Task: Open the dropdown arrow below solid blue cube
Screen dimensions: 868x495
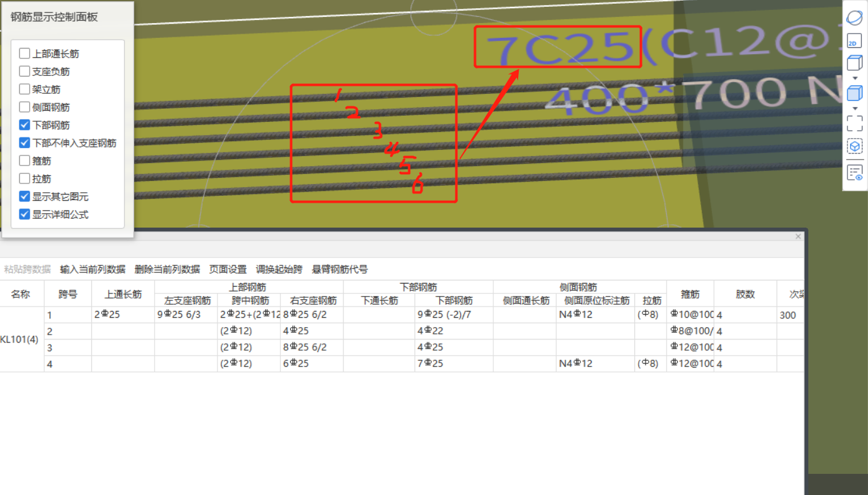Action: (x=854, y=108)
